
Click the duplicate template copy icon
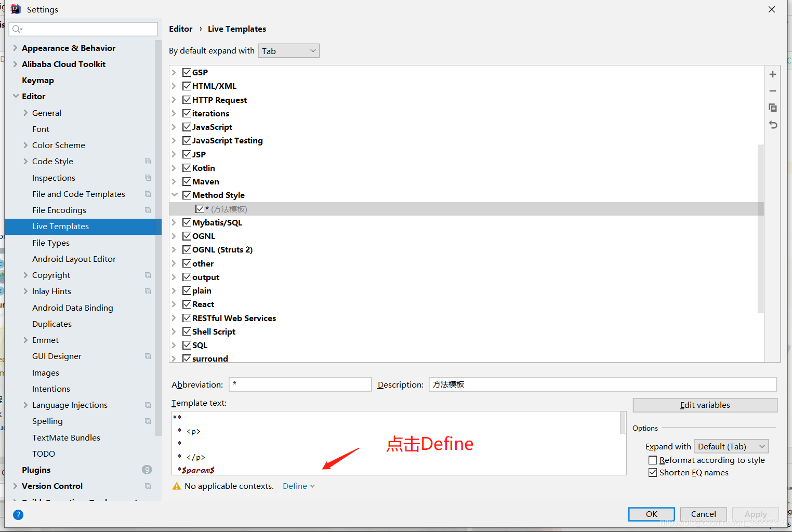pyautogui.click(x=773, y=108)
